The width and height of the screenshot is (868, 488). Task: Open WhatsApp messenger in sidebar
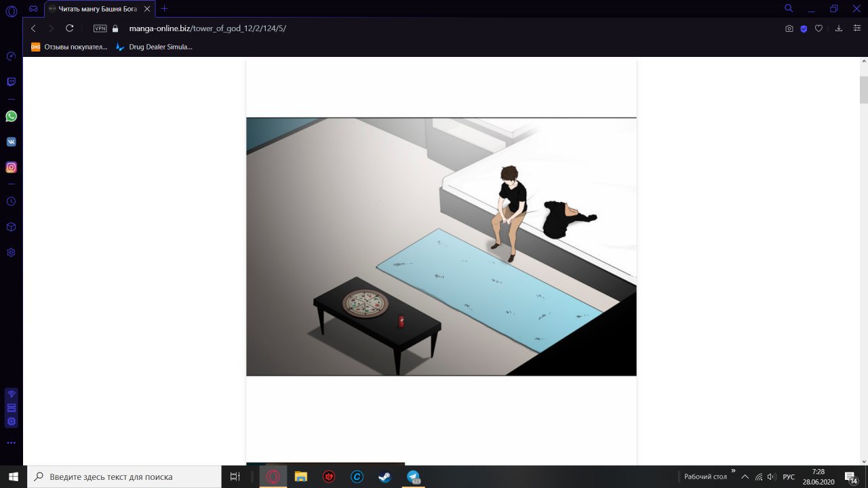11,117
